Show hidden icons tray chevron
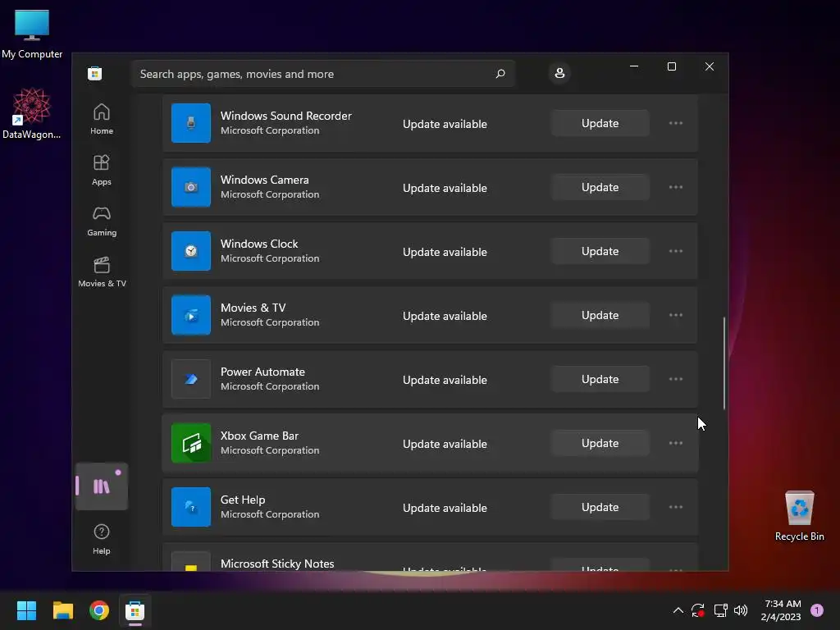840x630 pixels. (678, 610)
